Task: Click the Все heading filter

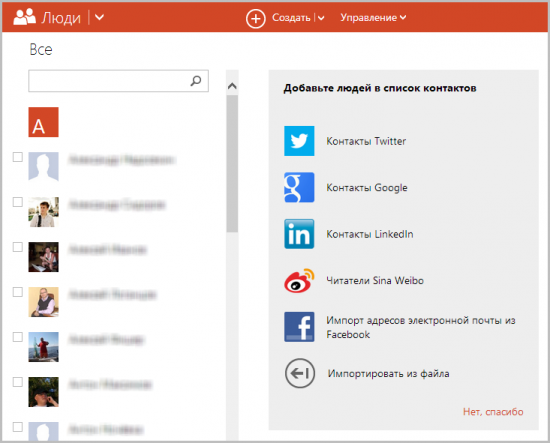Action: (x=41, y=49)
